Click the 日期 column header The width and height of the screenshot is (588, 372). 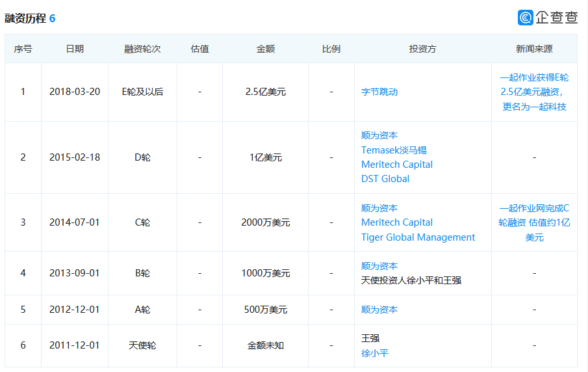tap(75, 49)
